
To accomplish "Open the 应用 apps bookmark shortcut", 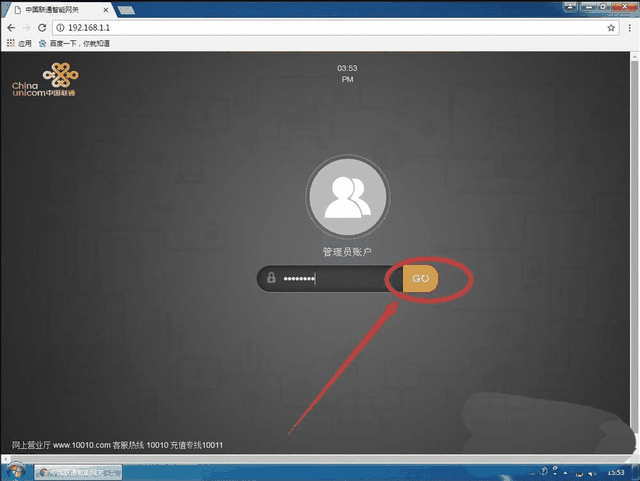I will click(x=19, y=44).
